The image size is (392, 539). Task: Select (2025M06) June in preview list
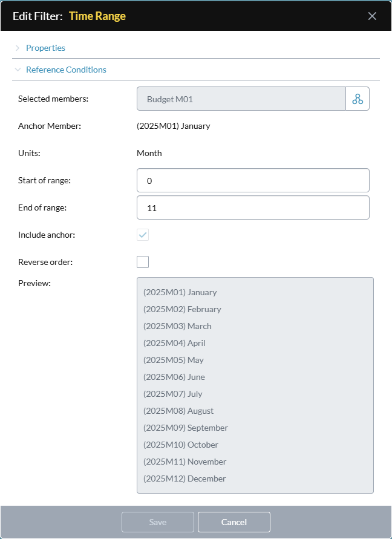point(174,377)
